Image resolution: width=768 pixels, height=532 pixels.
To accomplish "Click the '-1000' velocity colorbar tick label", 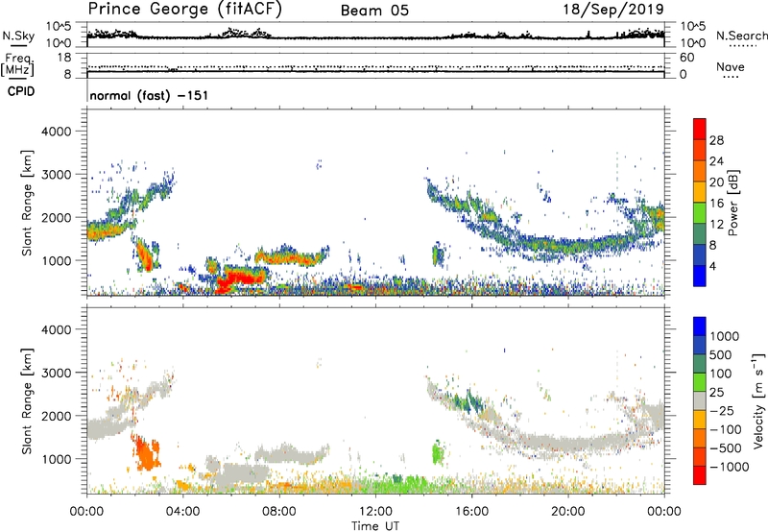I will (x=729, y=467).
